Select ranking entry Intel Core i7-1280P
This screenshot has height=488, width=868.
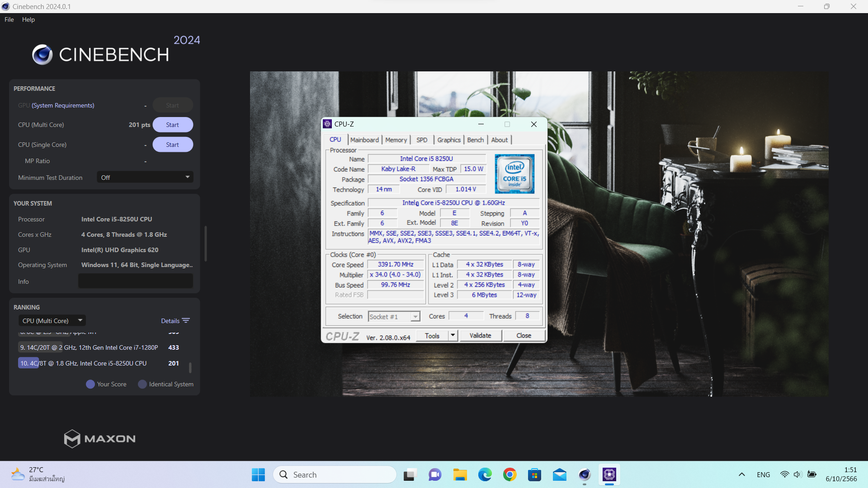tap(99, 347)
